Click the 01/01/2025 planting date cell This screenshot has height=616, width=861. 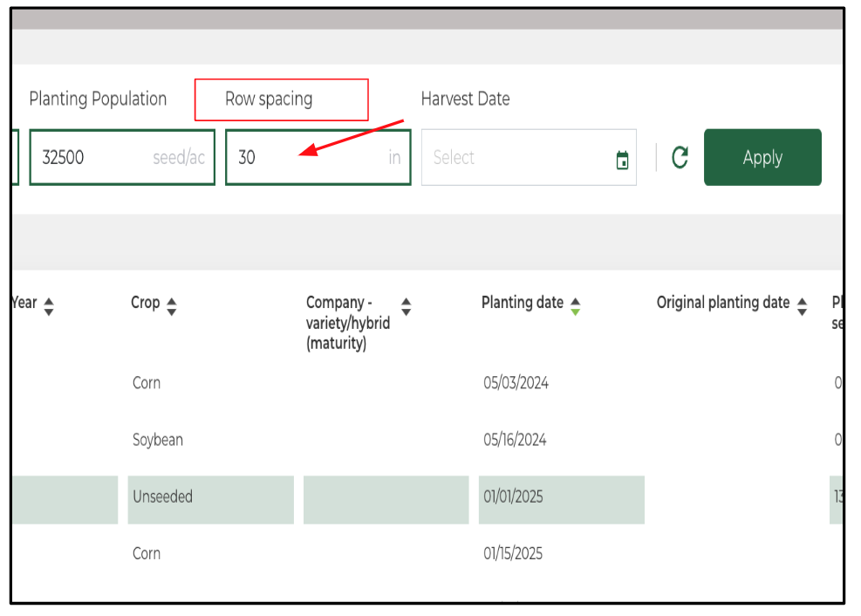coord(514,497)
